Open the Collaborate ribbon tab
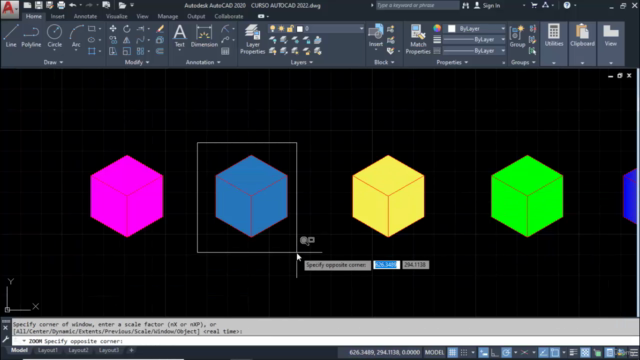 (229, 16)
